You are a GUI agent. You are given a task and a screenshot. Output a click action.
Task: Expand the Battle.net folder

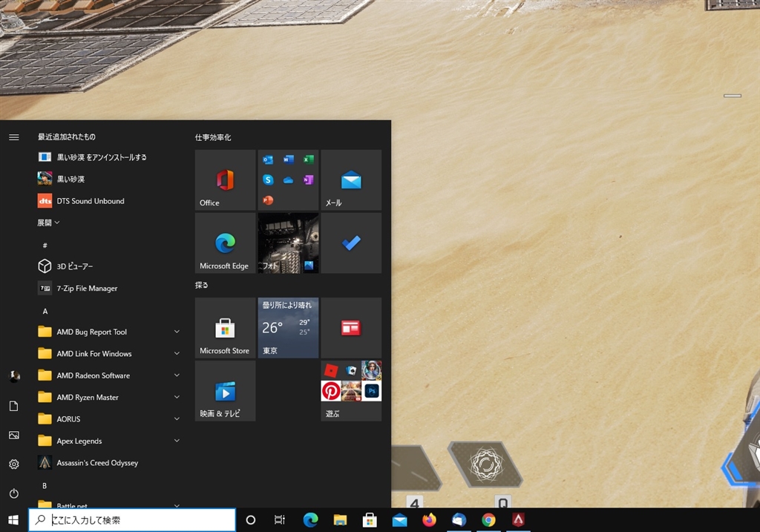point(109,504)
